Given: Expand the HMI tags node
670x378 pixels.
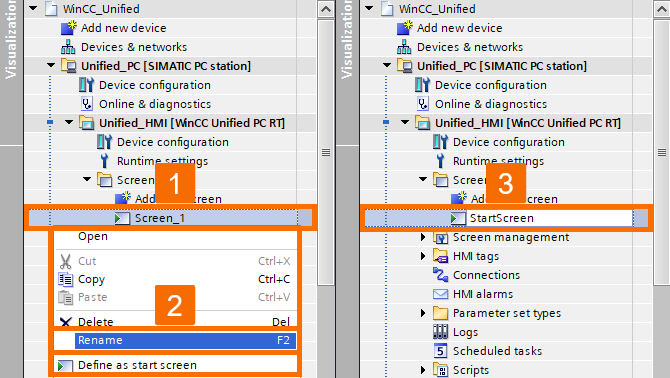Looking at the screenshot, I should (423, 256).
